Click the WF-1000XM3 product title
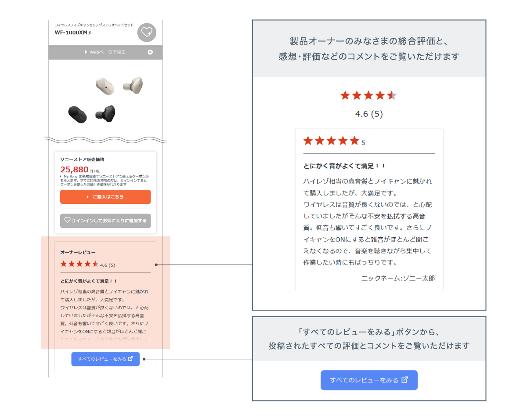The height and width of the screenshot is (420, 527). 73,33
